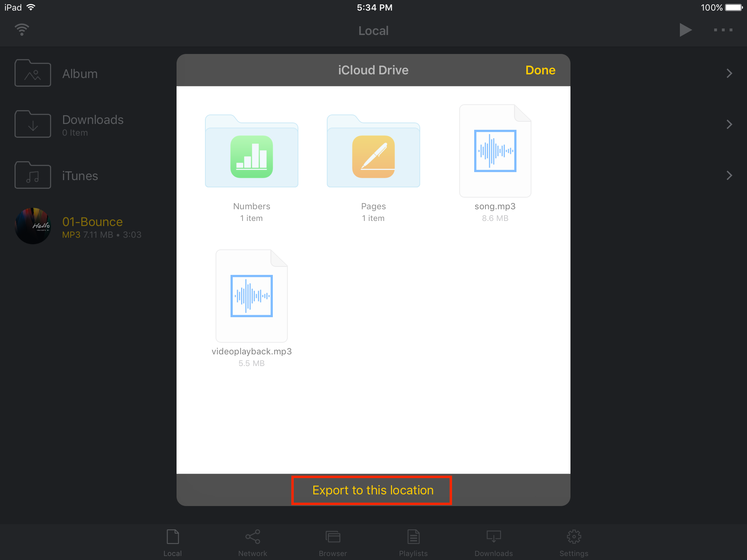Switch to the Downloads tab
The width and height of the screenshot is (747, 560).
pos(494,543)
